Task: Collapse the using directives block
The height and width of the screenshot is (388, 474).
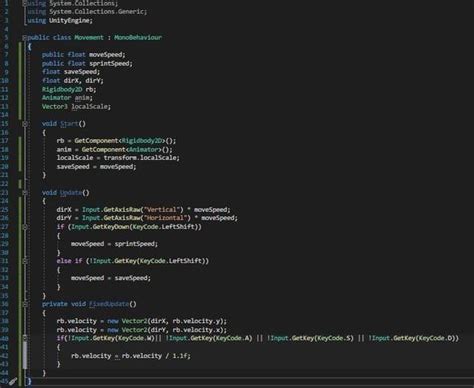Action: (24, 3)
